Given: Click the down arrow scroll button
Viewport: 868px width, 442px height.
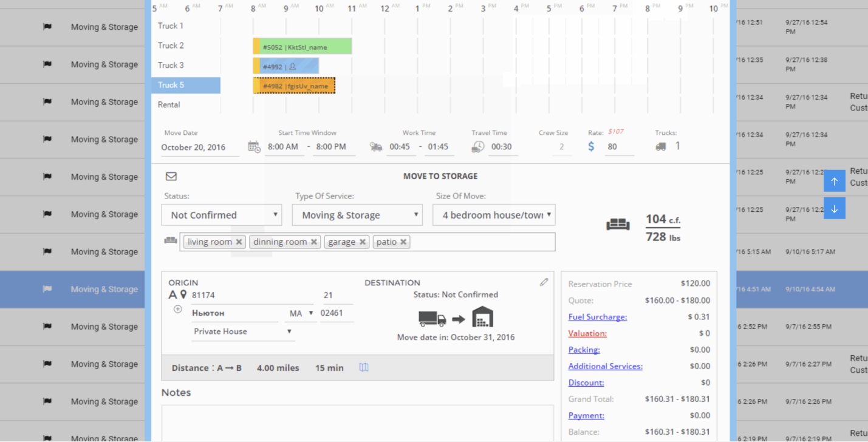Looking at the screenshot, I should tap(834, 209).
